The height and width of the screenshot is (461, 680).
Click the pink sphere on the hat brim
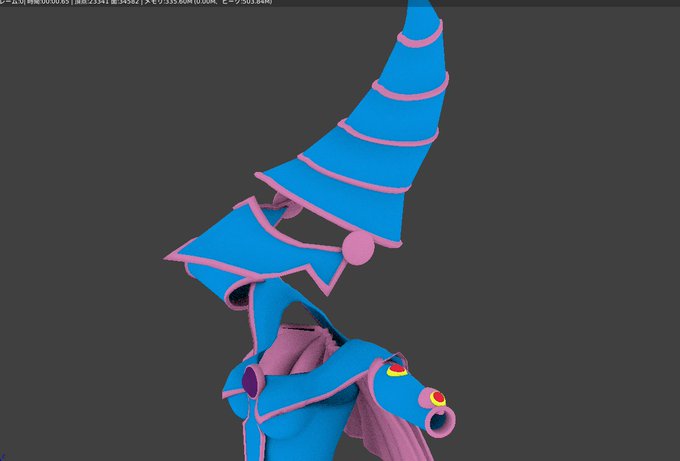coord(358,248)
